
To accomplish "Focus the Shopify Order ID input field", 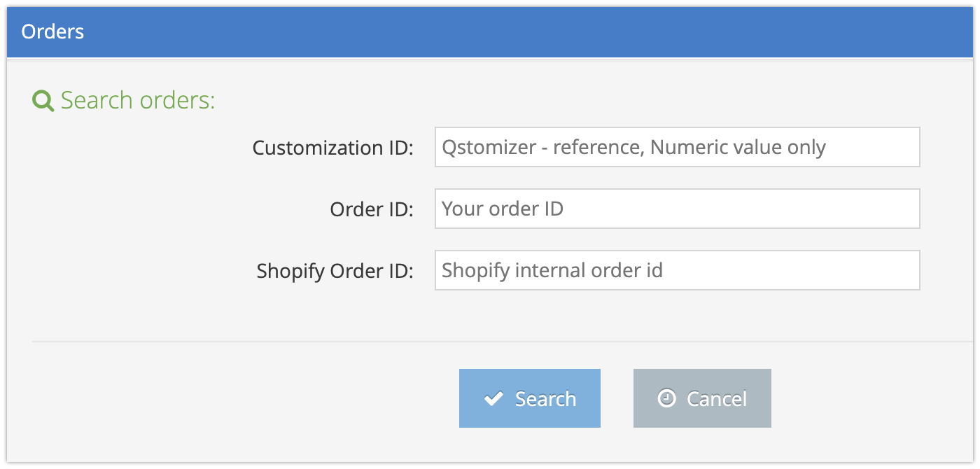I will click(677, 270).
